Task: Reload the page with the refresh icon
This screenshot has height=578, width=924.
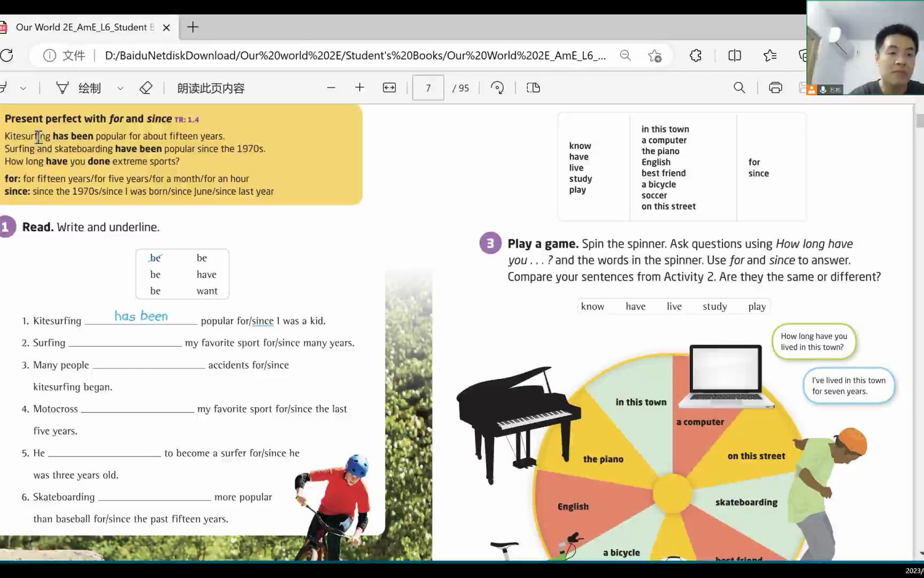Action: 6,55
